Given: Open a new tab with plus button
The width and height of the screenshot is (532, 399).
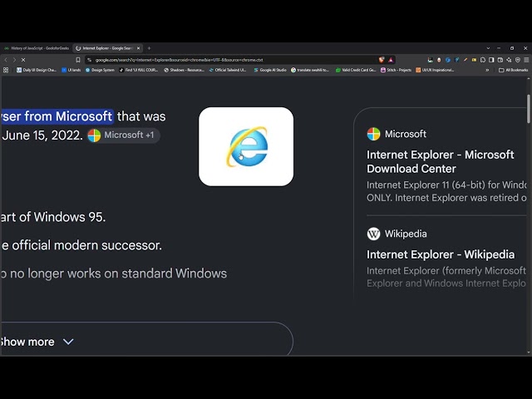Looking at the screenshot, I should click(x=149, y=48).
